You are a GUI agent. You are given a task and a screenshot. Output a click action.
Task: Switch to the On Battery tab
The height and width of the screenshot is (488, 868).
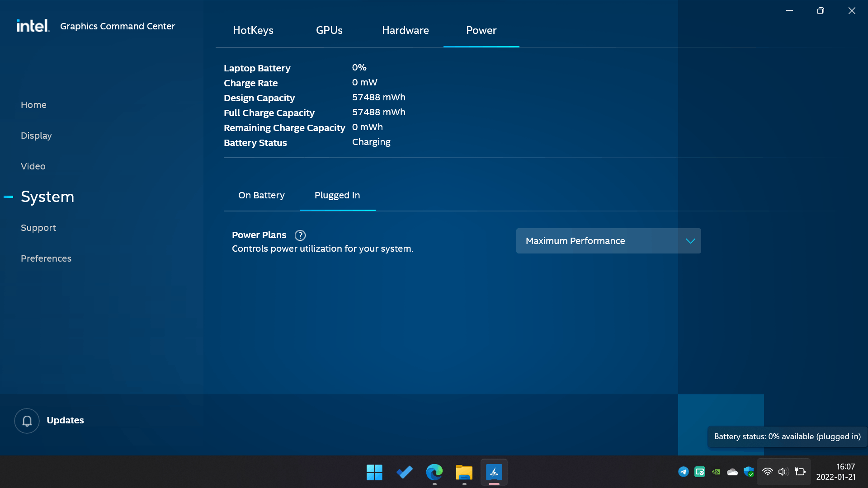(261, 195)
